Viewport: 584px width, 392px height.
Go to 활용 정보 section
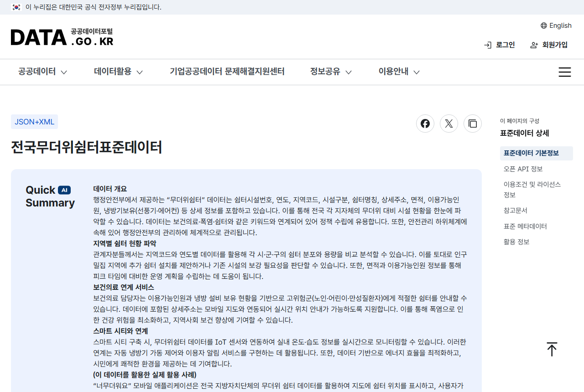click(516, 242)
